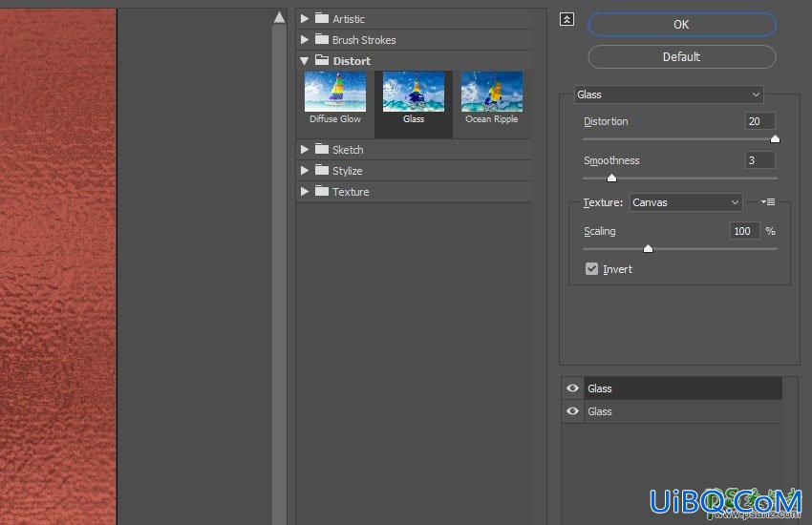Image resolution: width=812 pixels, height=525 pixels.
Task: Click the Texture folder icon
Action: click(x=322, y=191)
